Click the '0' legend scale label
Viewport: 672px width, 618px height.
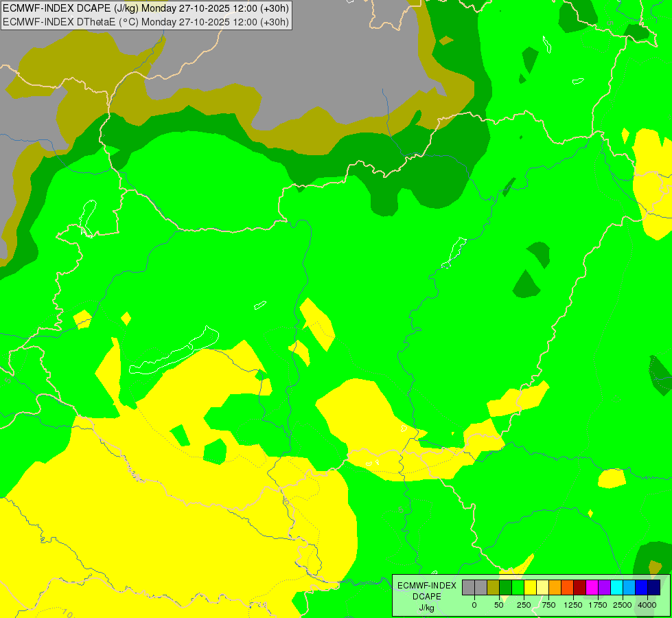[474, 605]
